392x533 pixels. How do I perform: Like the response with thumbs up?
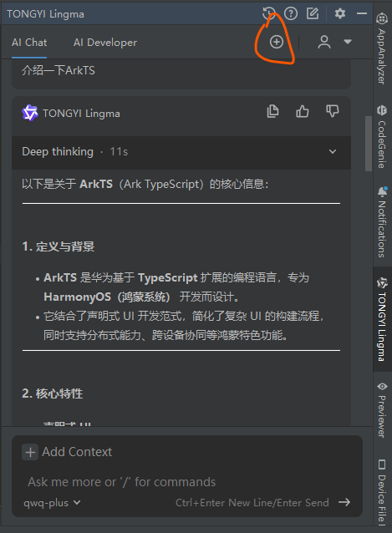[x=303, y=111]
